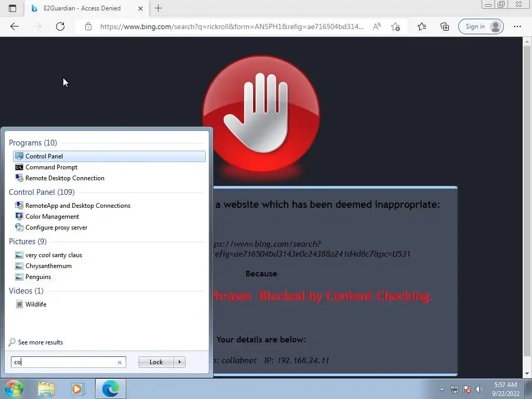Open the Favorites list icon

coord(422,26)
